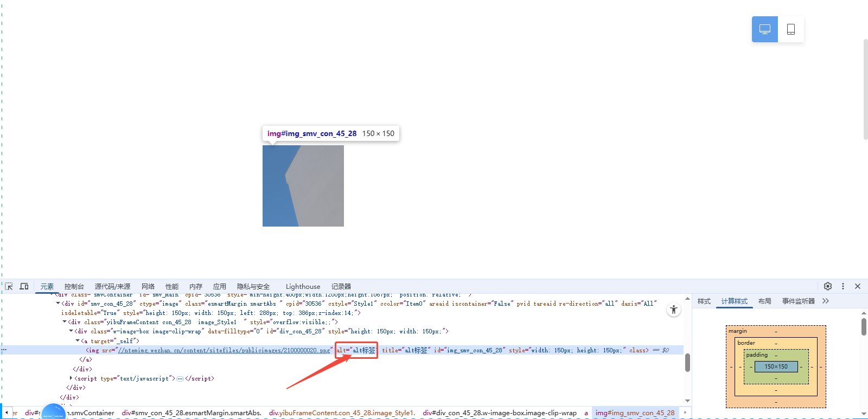Switch preview to desktop view
Screen dimensions: 868x419
(765, 29)
